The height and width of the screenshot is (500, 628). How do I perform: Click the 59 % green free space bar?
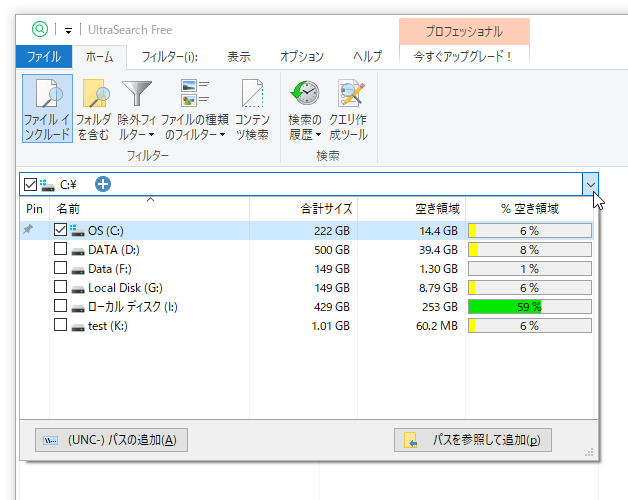pyautogui.click(x=529, y=307)
